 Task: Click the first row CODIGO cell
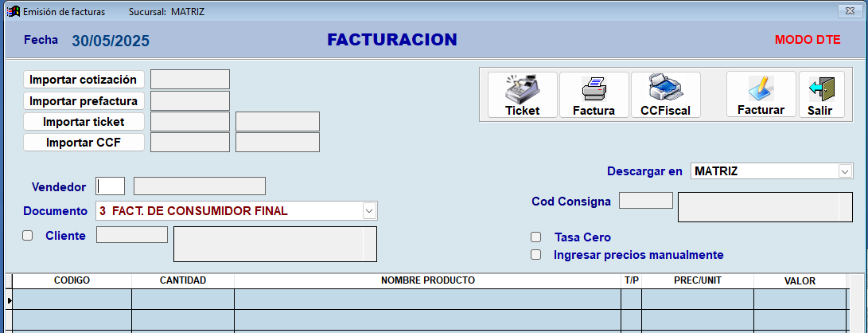pos(72,300)
